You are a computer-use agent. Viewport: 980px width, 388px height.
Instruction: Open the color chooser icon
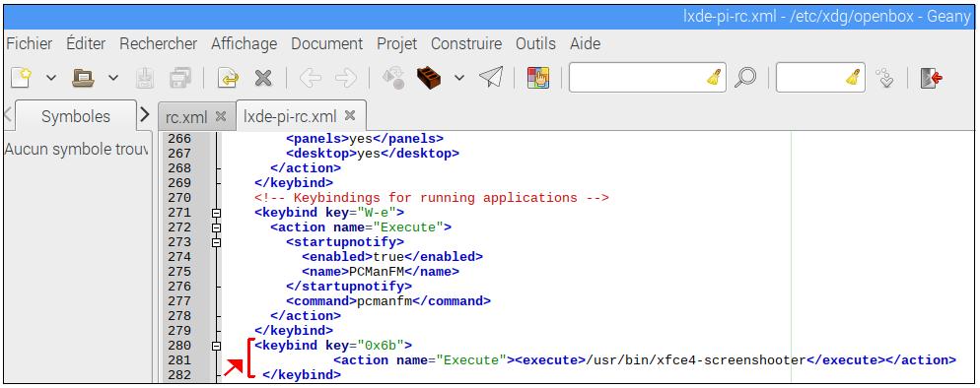point(538,78)
